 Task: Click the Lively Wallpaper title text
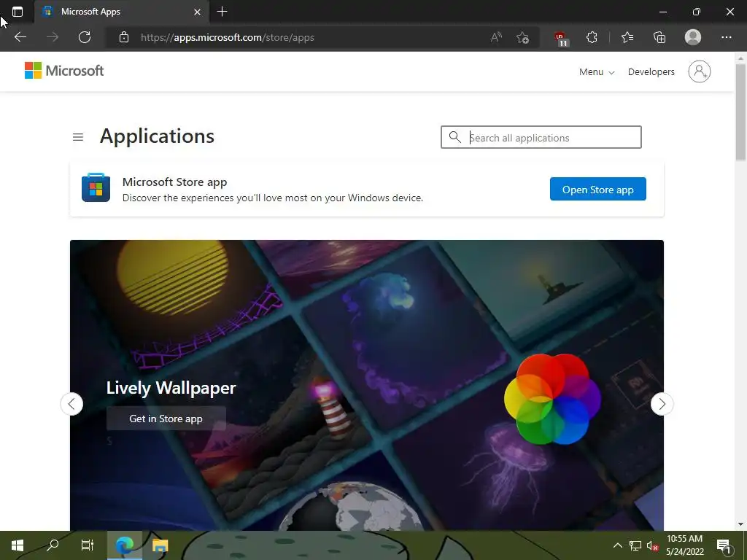point(171,388)
